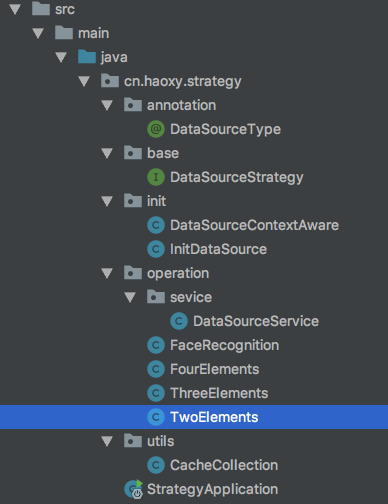Select the main folder node
Screen dimensions: 388x504
[93, 33]
